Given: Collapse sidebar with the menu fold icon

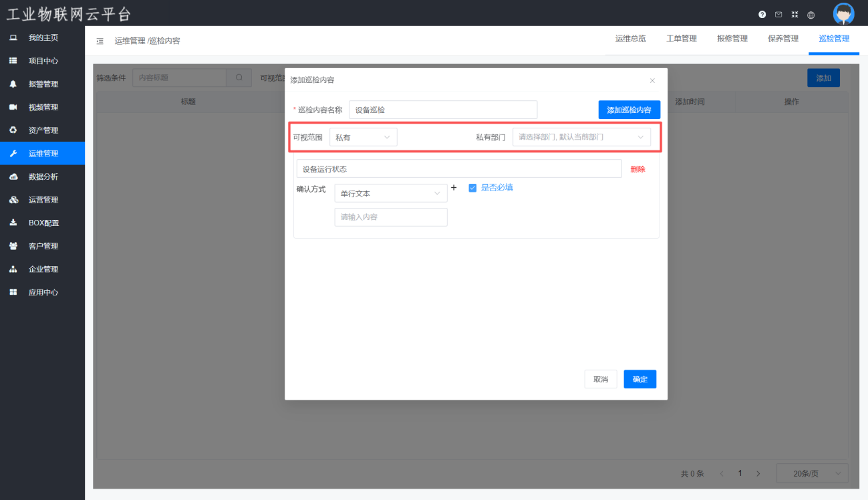Looking at the screenshot, I should coord(100,41).
